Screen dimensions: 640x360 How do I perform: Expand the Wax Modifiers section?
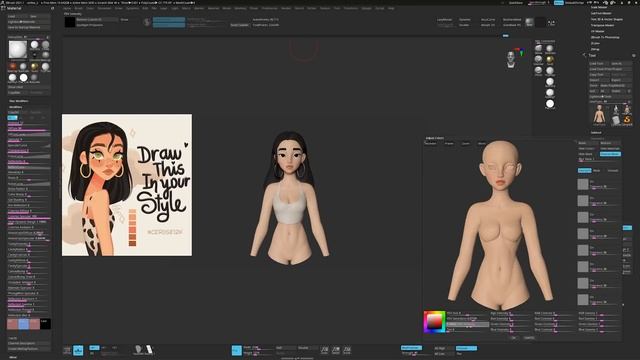coord(19,101)
